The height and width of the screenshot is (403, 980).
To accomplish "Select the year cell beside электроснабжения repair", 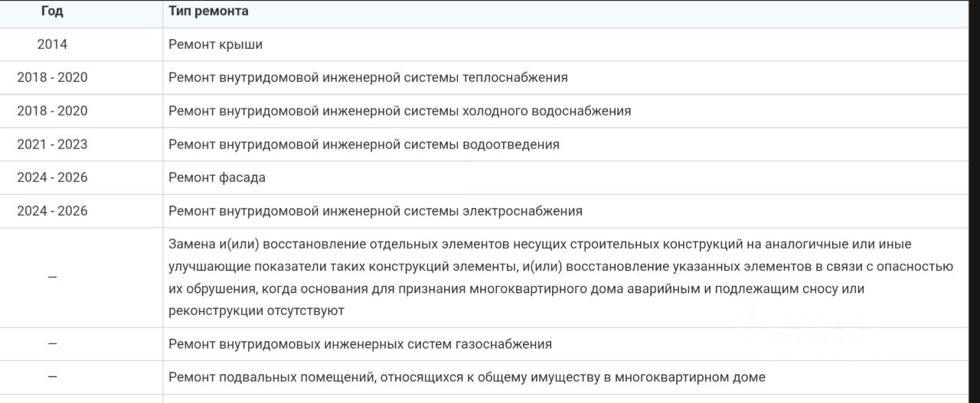I will (x=52, y=211).
